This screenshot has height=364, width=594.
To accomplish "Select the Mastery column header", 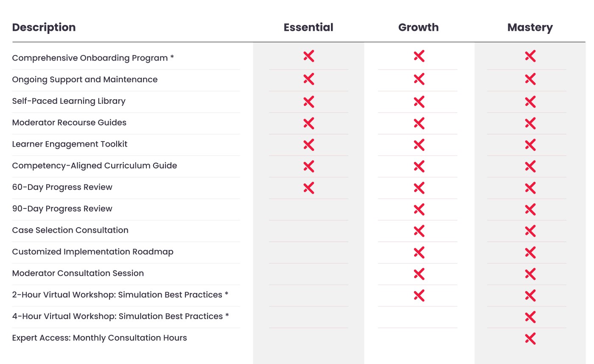I will point(530,28).
